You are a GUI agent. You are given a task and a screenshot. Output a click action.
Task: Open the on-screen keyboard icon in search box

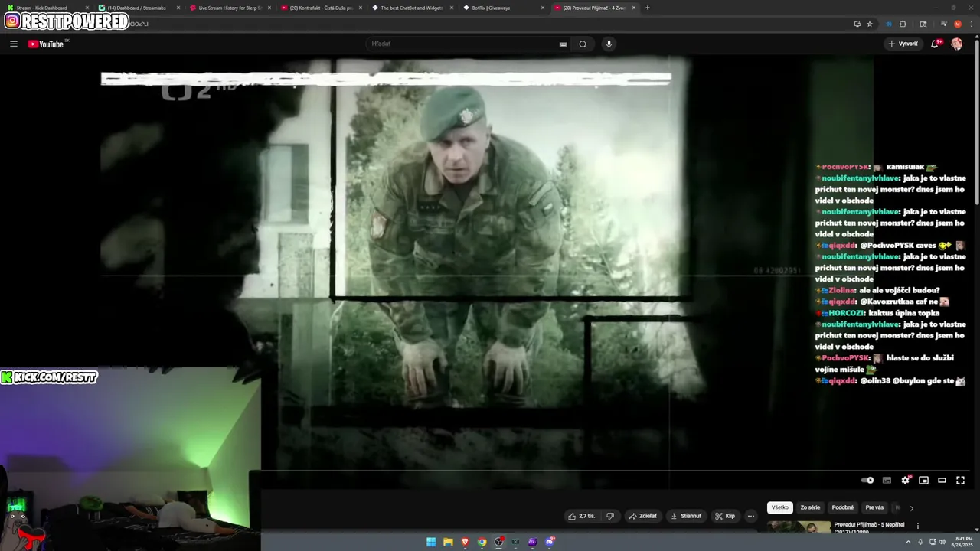(x=563, y=44)
